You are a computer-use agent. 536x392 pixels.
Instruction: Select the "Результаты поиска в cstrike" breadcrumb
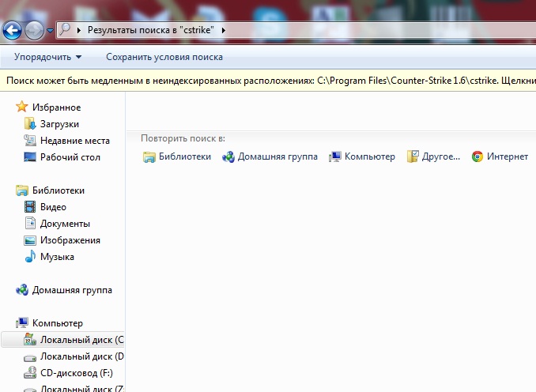[x=151, y=30]
